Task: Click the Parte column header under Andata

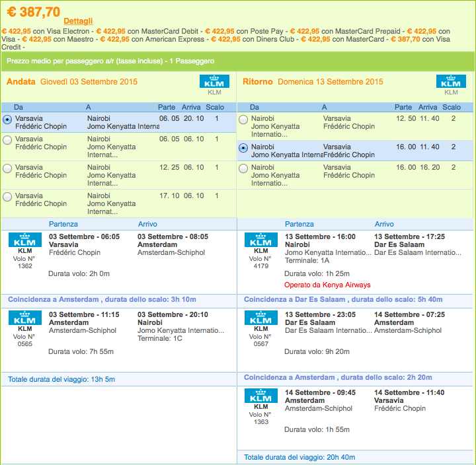Action: point(167,107)
